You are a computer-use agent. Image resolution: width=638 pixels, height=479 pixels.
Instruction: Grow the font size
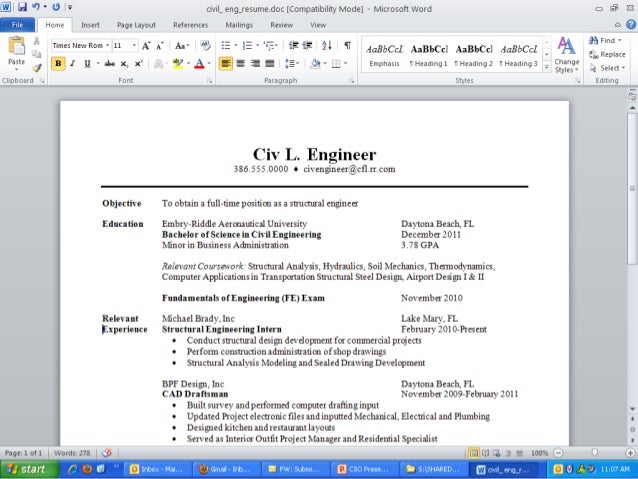146,46
